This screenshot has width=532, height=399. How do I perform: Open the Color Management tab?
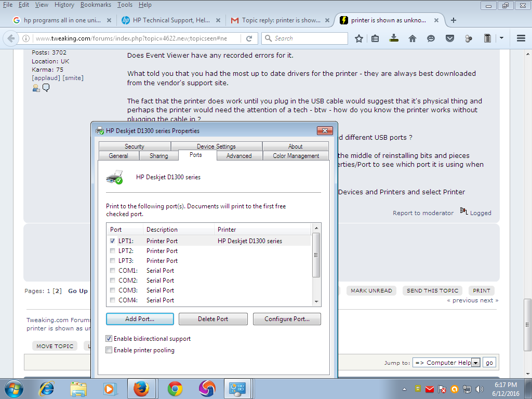pyautogui.click(x=296, y=156)
